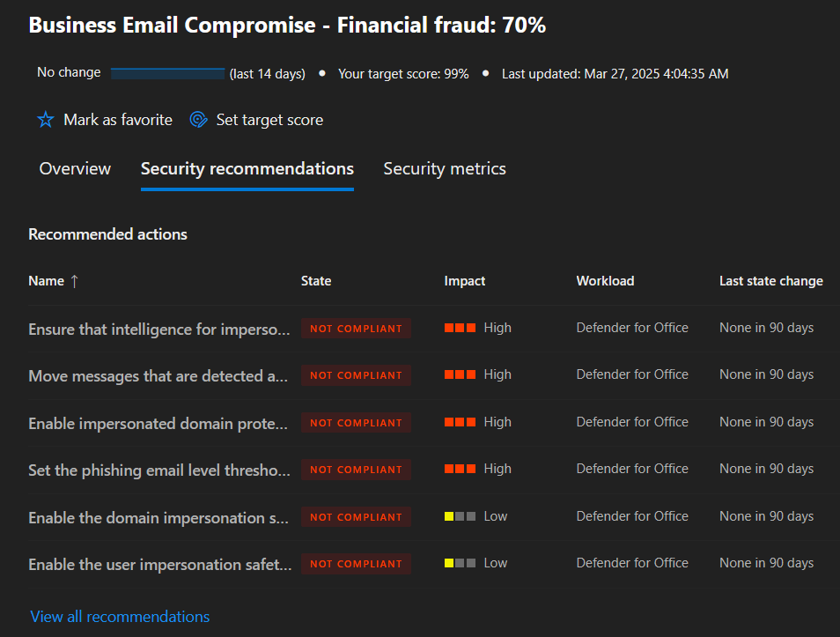
Task: Switch to the Security metrics tab
Action: click(445, 168)
